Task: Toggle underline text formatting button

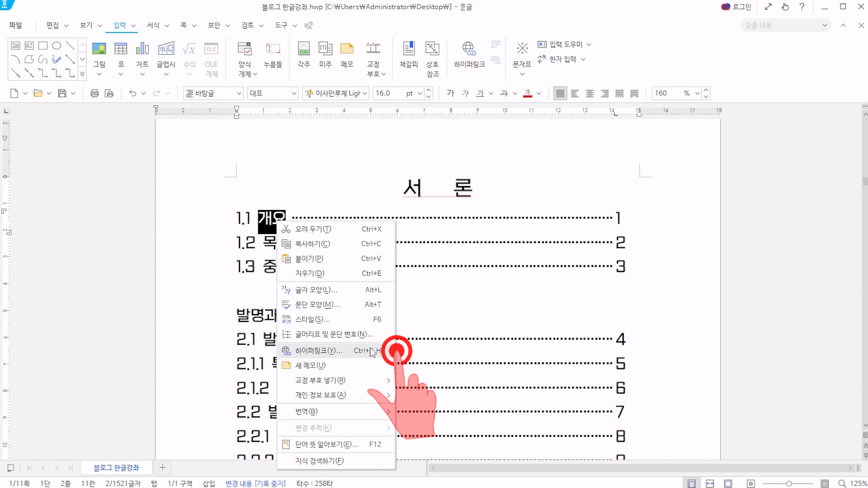Action: [x=480, y=94]
